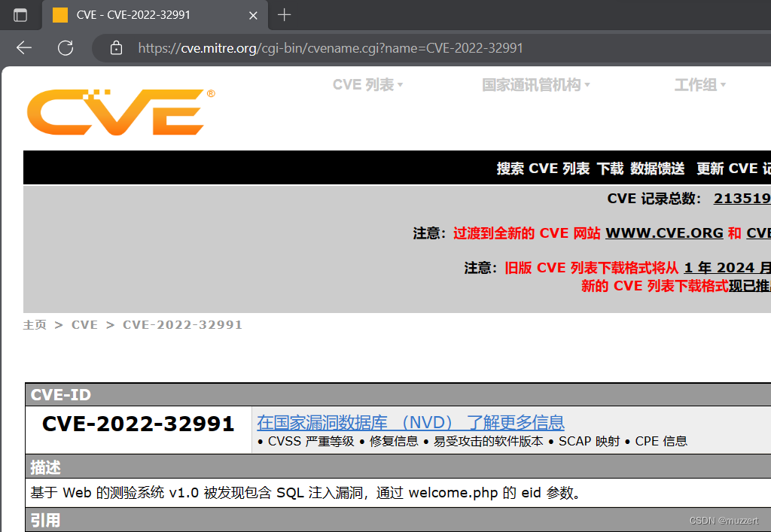Click 下载 in the black navigation bar
Image resolution: width=771 pixels, height=532 pixels.
pos(609,168)
